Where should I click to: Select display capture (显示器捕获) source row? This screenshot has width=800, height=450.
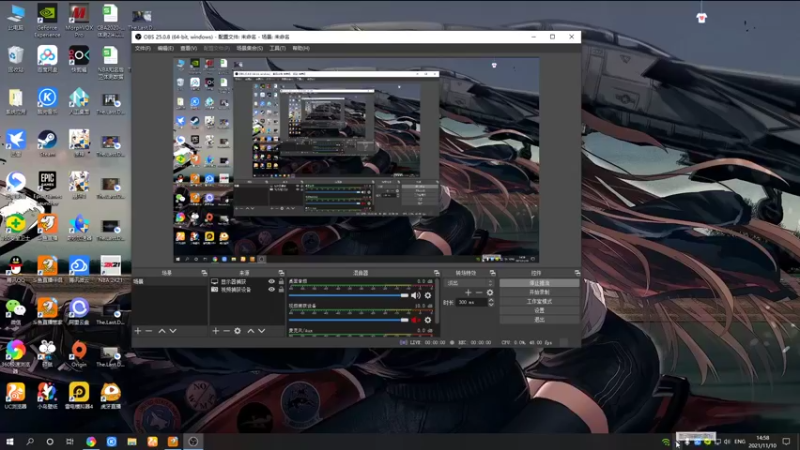coord(247,282)
